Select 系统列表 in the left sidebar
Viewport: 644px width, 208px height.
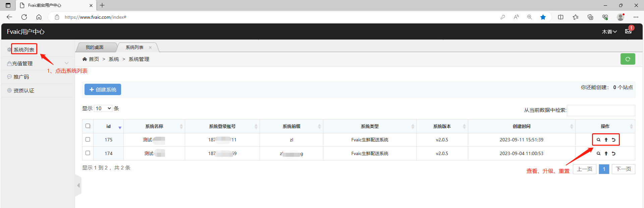pyautogui.click(x=24, y=50)
